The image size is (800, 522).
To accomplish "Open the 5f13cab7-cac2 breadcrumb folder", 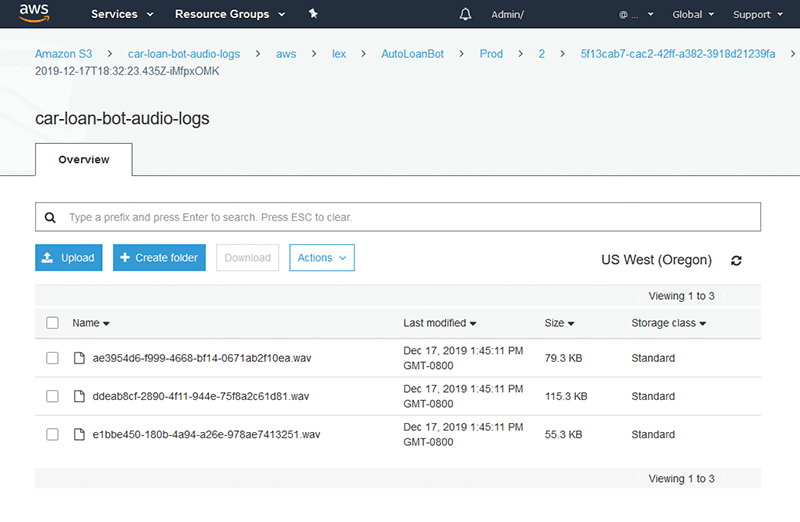I will (x=678, y=54).
